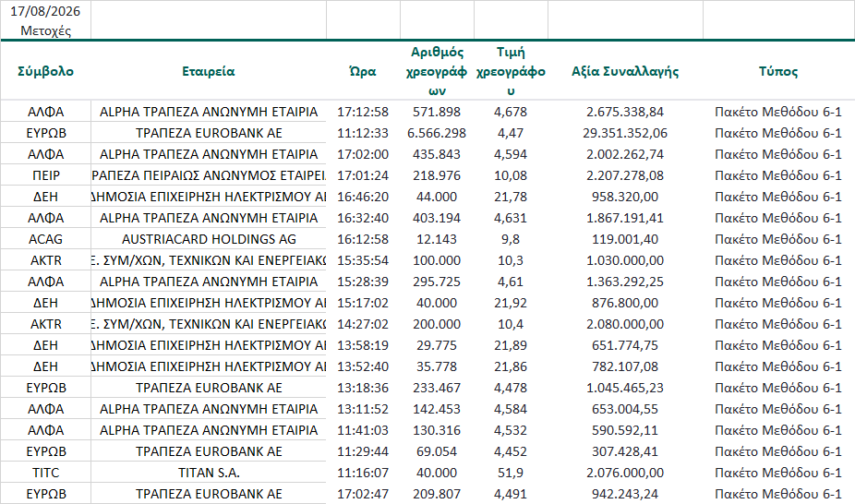This screenshot has width=855, height=504.
Task: Select transaction value 653.004,55
Action: [625, 409]
